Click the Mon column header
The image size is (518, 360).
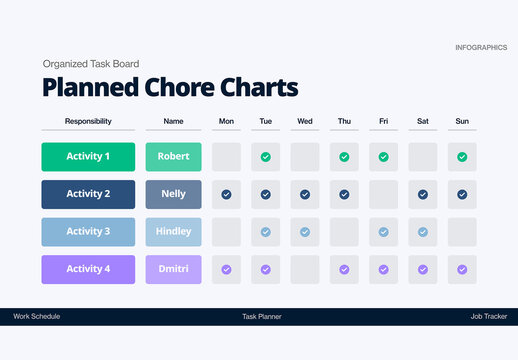[226, 121]
